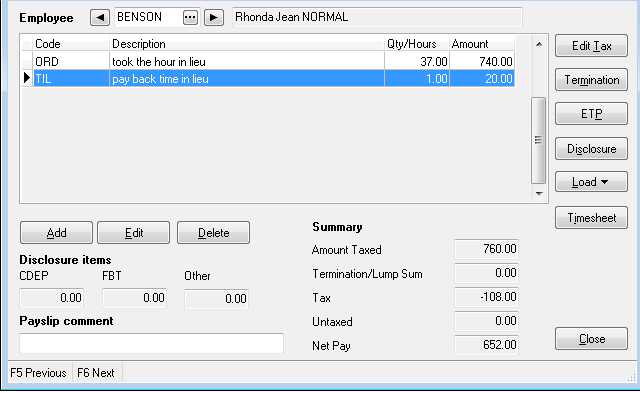This screenshot has width=640, height=393.
Task: Click scroll up arrow in transaction list
Action: 539,44
